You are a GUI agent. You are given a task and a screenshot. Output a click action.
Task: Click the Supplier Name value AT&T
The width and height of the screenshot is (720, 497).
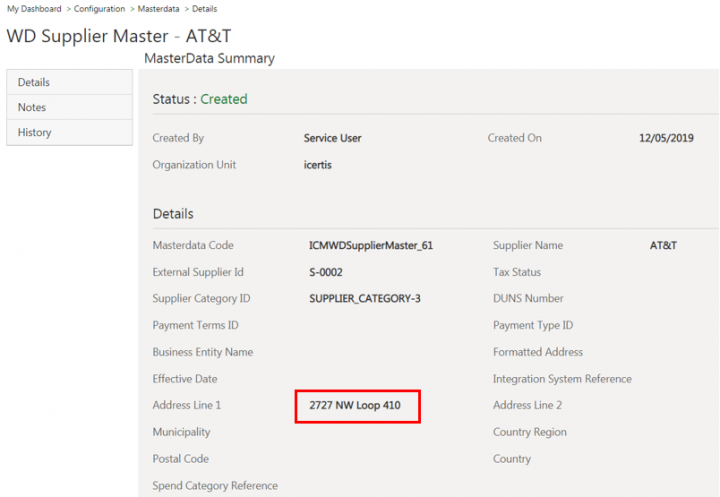pyautogui.click(x=663, y=245)
